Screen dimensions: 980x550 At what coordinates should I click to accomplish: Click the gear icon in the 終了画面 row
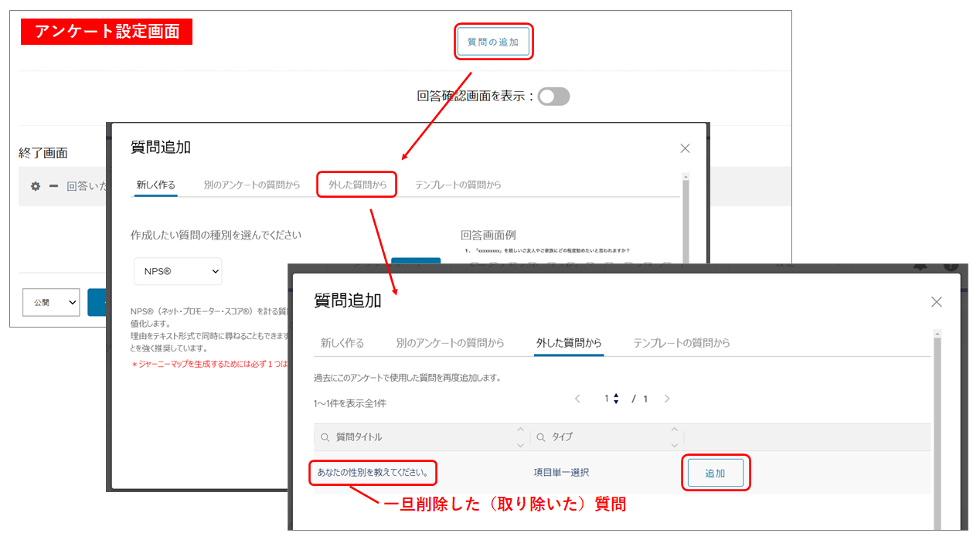coord(35,186)
